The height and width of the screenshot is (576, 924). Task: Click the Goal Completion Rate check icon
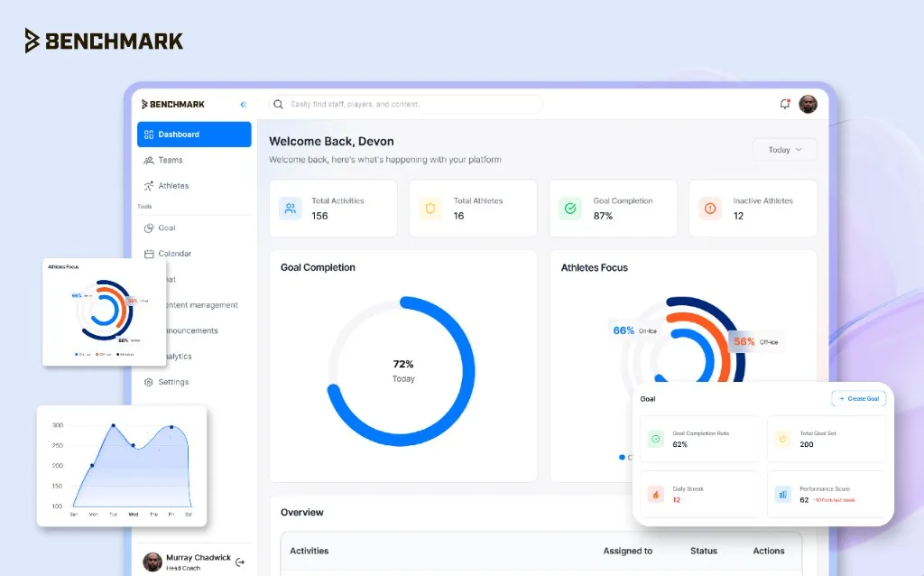click(x=655, y=439)
